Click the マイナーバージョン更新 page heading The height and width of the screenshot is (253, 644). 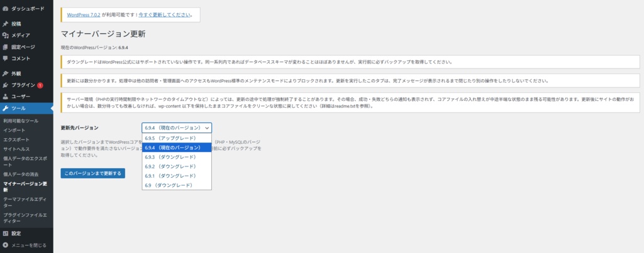tap(103, 34)
